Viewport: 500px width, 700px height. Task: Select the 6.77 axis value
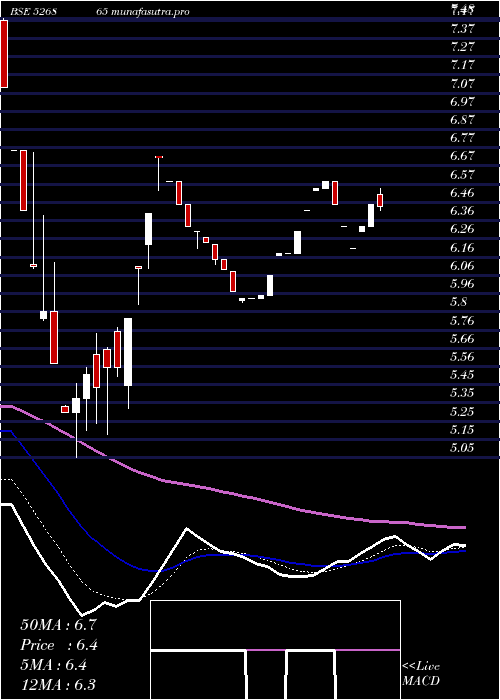pos(462,138)
